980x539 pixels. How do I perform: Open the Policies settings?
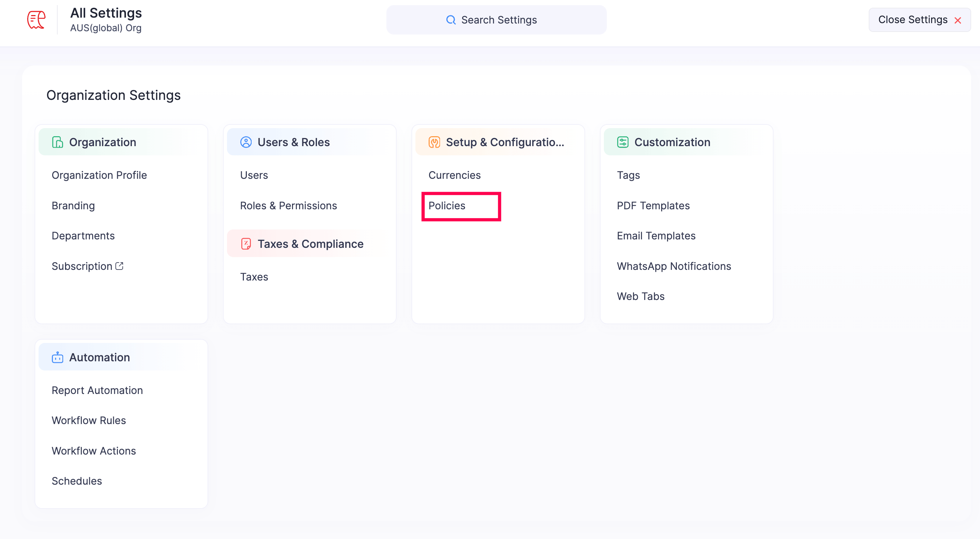tap(447, 206)
